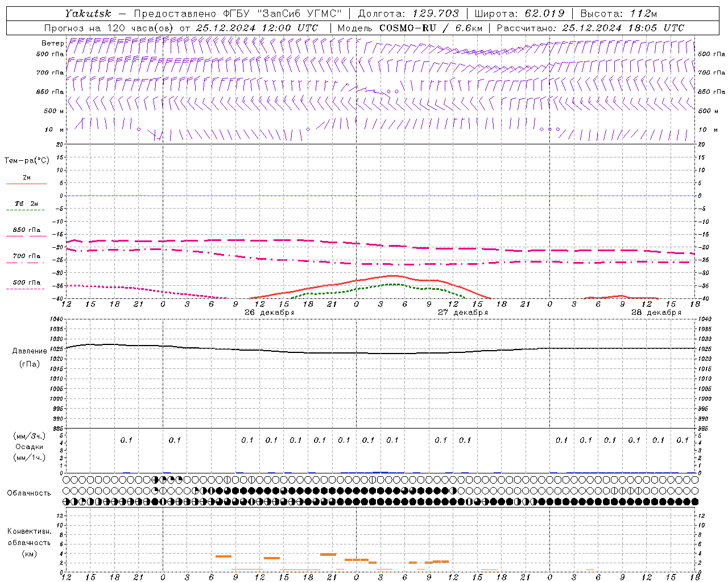
Task: Click the 'Осадки' precipitation label
Action: pyautogui.click(x=30, y=447)
